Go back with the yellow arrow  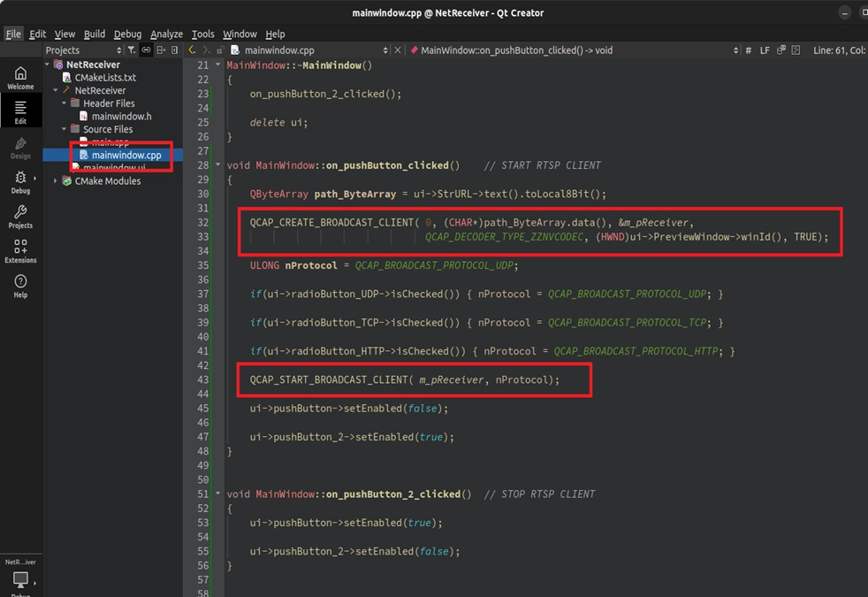(192, 50)
